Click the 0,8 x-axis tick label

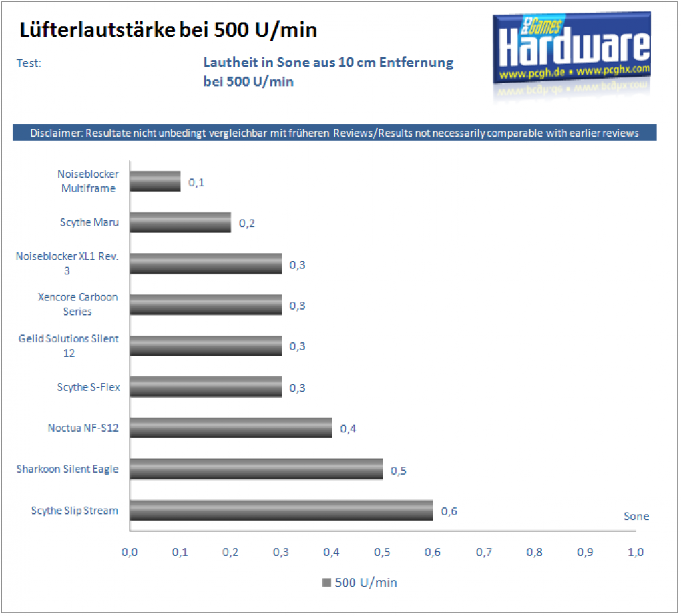[x=535, y=553]
